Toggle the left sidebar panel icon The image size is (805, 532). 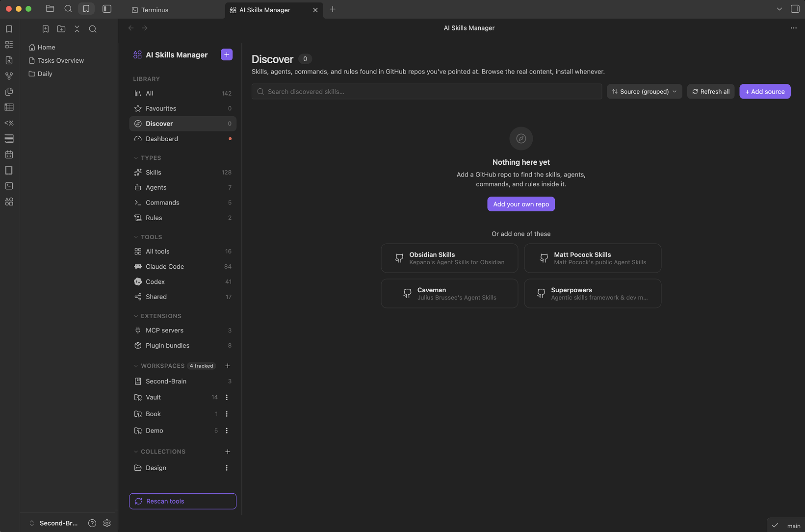(107, 9)
